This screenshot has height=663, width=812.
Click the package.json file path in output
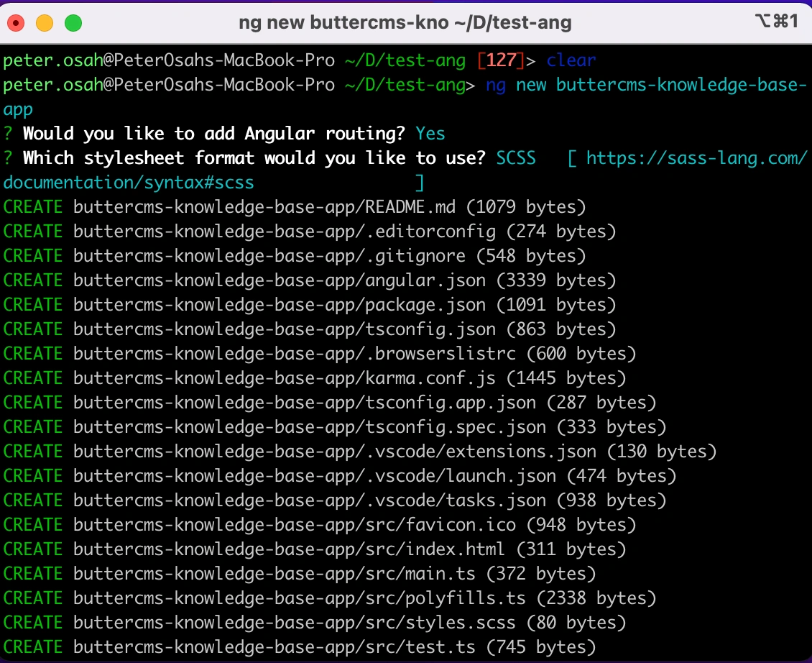(x=280, y=305)
